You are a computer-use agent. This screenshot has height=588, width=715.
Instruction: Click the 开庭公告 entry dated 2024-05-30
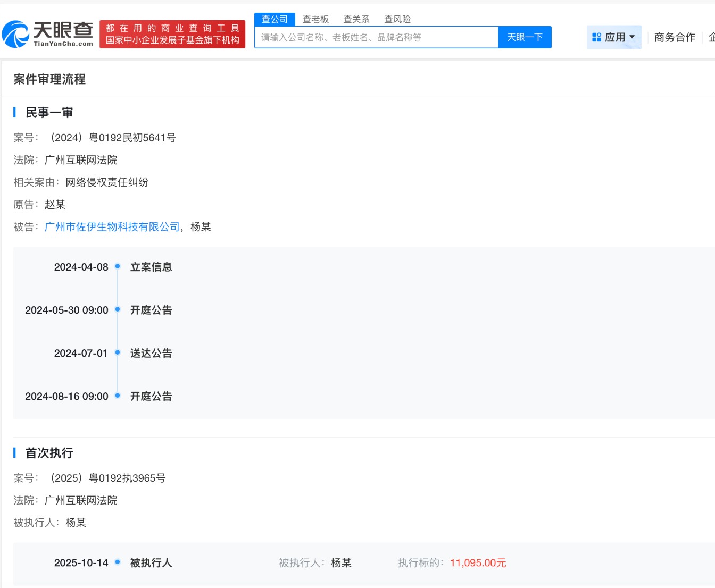[x=151, y=310]
